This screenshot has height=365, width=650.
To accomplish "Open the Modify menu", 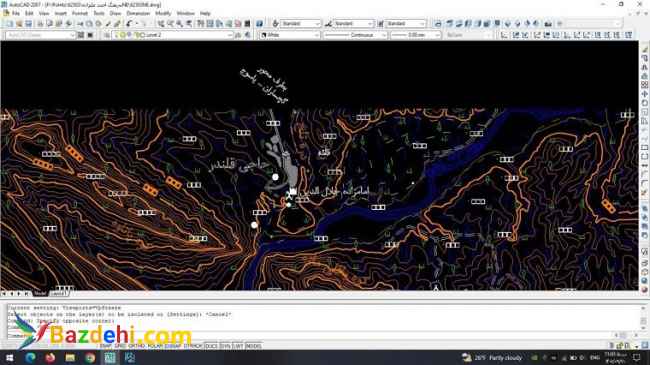I will coord(163,13).
